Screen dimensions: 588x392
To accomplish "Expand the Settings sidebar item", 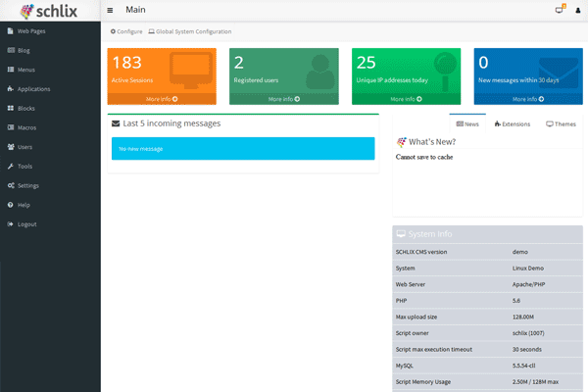I will pyautogui.click(x=27, y=185).
